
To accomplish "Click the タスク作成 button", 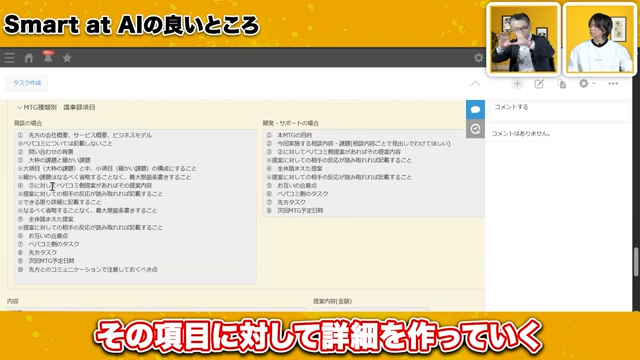I will 27,83.
